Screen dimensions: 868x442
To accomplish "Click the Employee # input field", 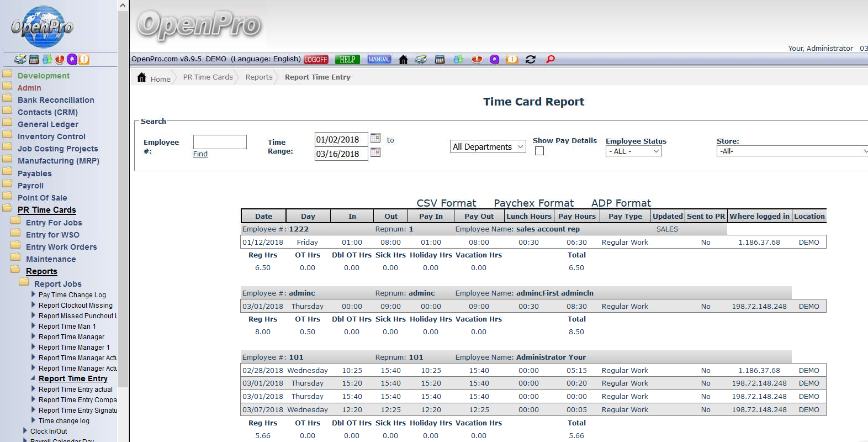I will pyautogui.click(x=220, y=142).
